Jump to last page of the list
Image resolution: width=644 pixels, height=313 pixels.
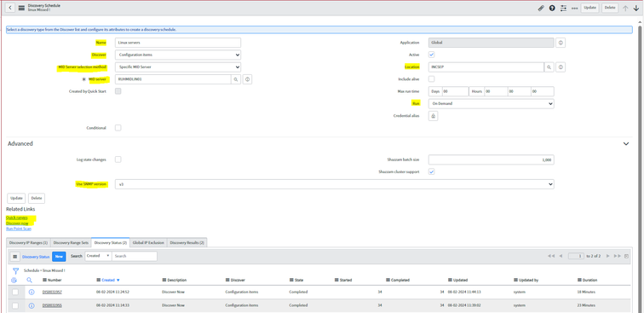tap(618, 256)
